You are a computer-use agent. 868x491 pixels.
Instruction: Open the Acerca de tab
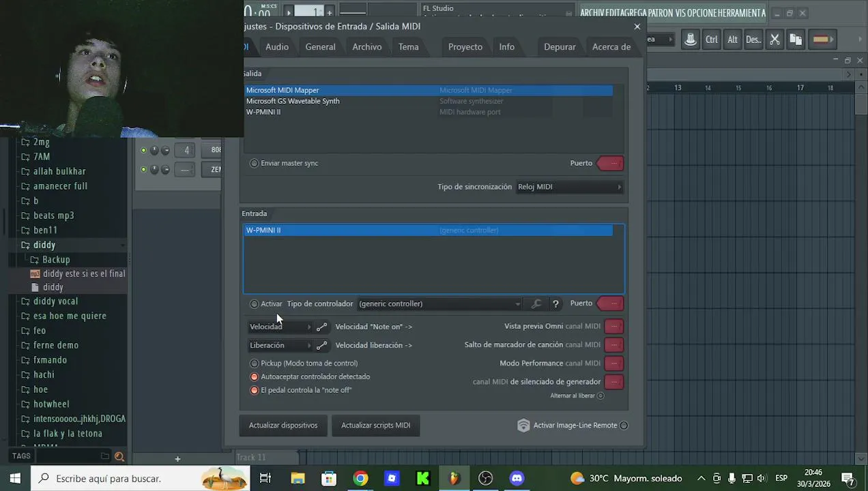611,47
